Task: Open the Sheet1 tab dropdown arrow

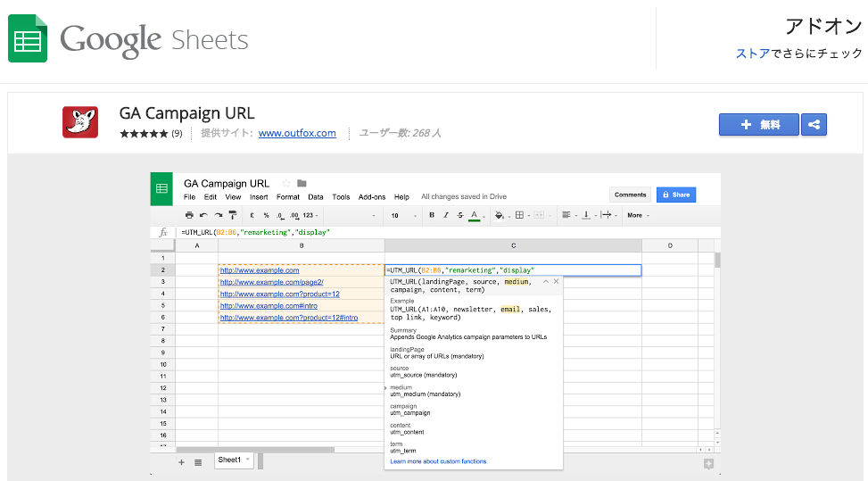Action: click(x=248, y=460)
